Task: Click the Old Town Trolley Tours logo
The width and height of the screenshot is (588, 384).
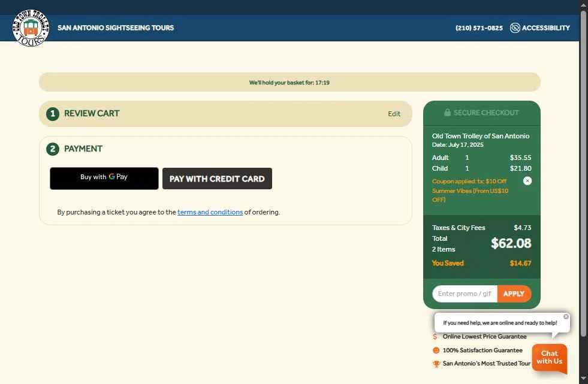Action: click(31, 28)
